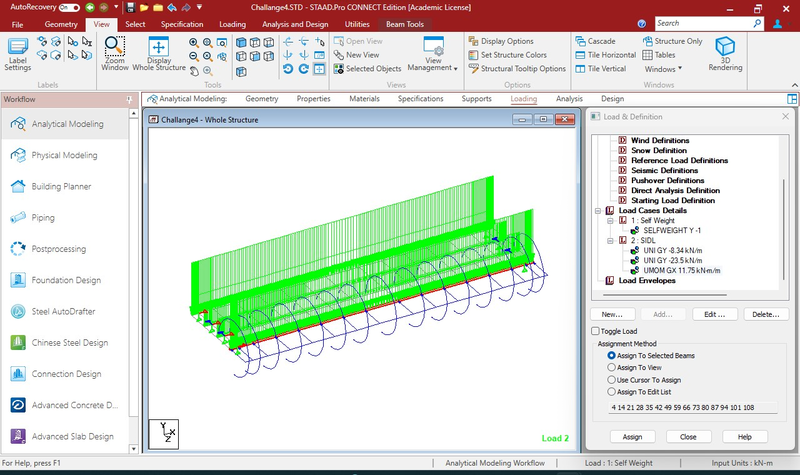Open the View Management dropdown
The image size is (800, 475).
[x=433, y=55]
